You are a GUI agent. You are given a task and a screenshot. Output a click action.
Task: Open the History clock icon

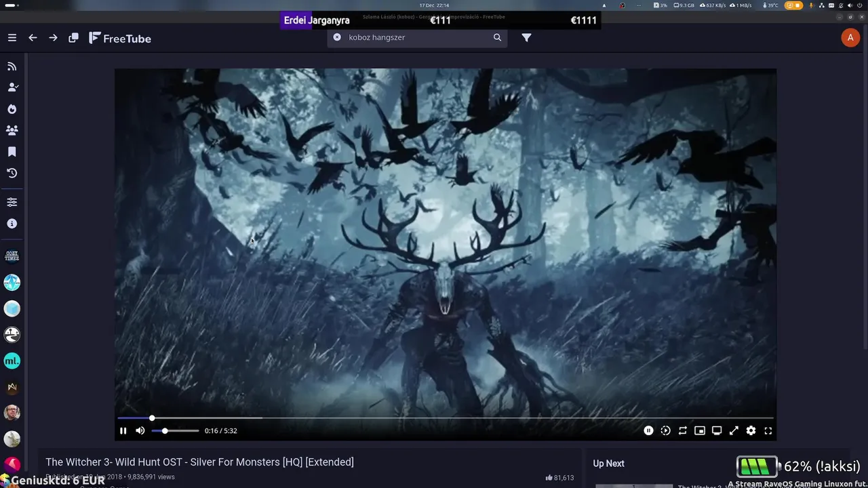[12, 173]
